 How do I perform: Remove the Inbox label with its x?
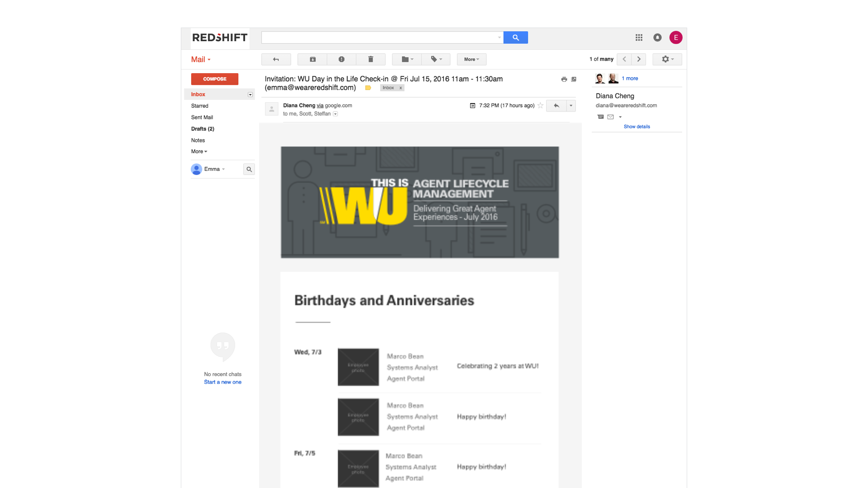[401, 88]
